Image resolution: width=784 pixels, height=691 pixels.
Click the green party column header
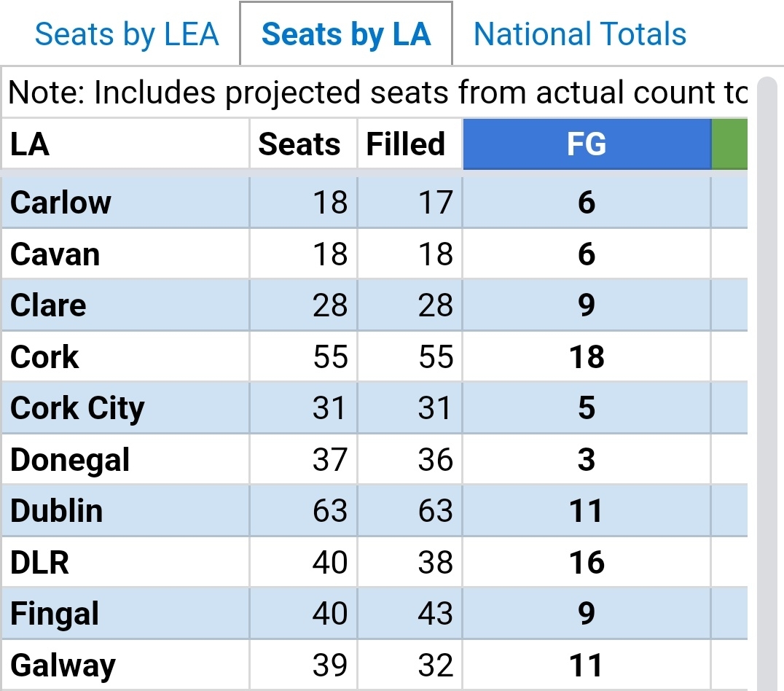tap(730, 144)
